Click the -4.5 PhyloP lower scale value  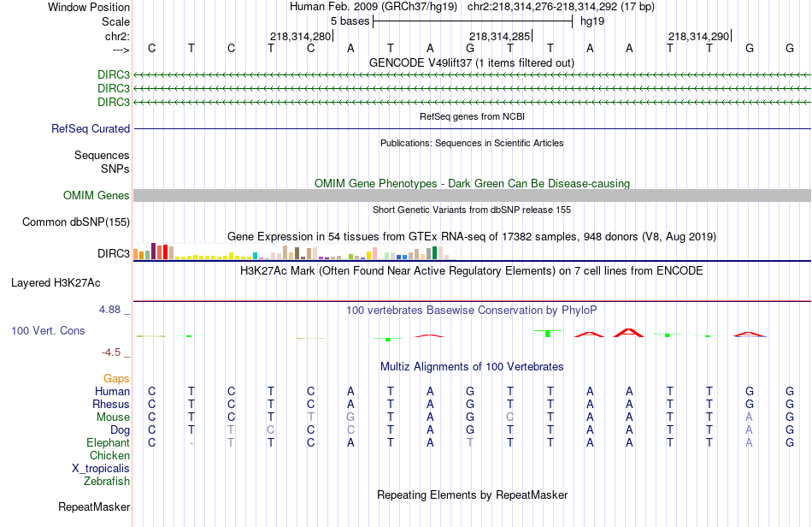coord(111,352)
